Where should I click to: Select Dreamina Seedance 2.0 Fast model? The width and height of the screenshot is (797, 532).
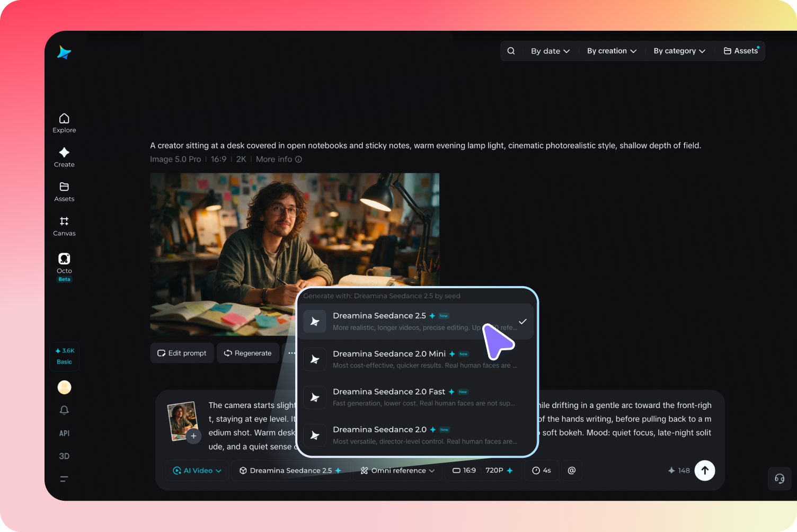[x=415, y=397]
